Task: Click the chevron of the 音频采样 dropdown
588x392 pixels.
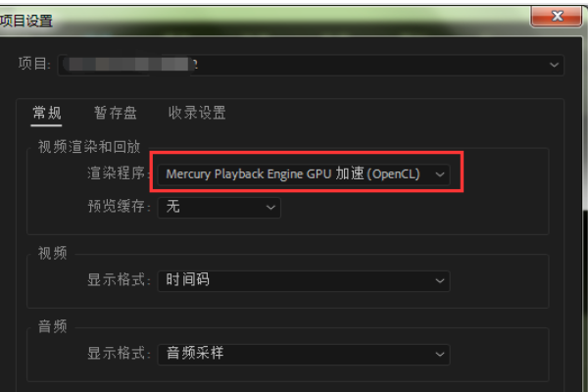Action: [440, 354]
